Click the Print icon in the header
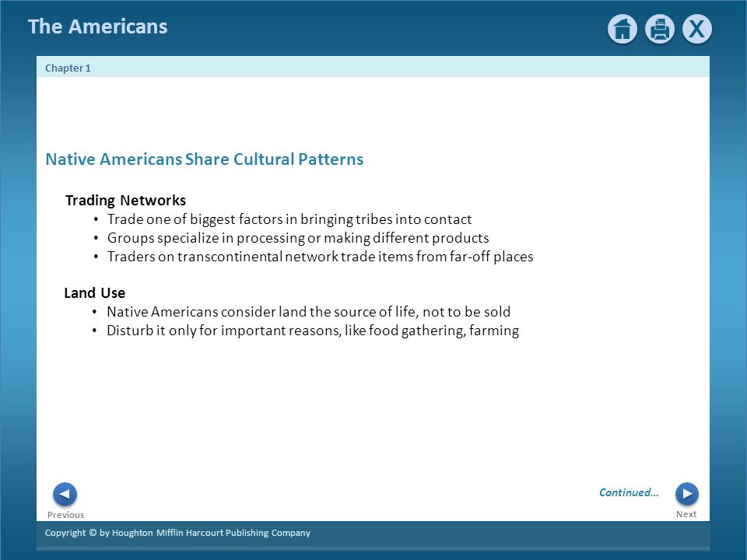Image resolution: width=747 pixels, height=560 pixels. (659, 29)
